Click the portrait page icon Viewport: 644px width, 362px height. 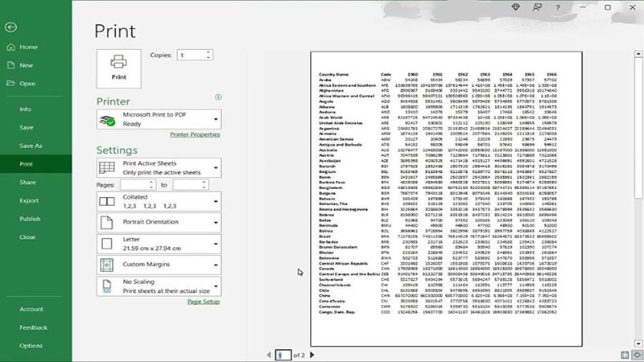pyautogui.click(x=107, y=223)
